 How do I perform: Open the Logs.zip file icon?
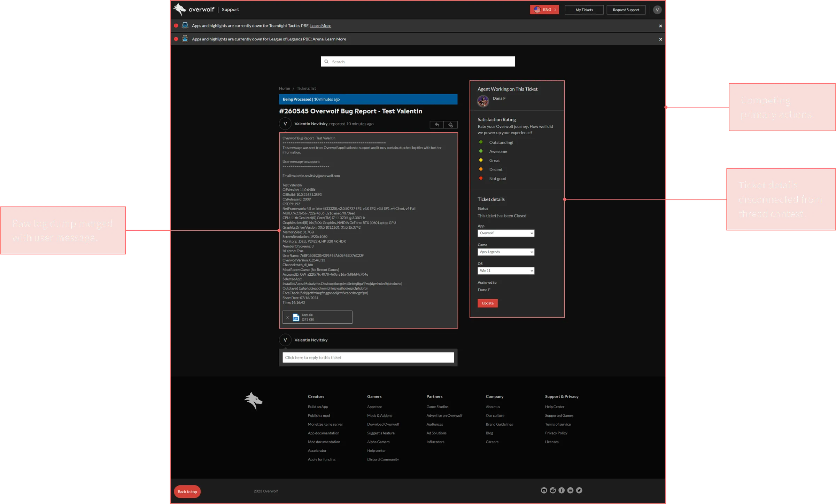(x=296, y=317)
